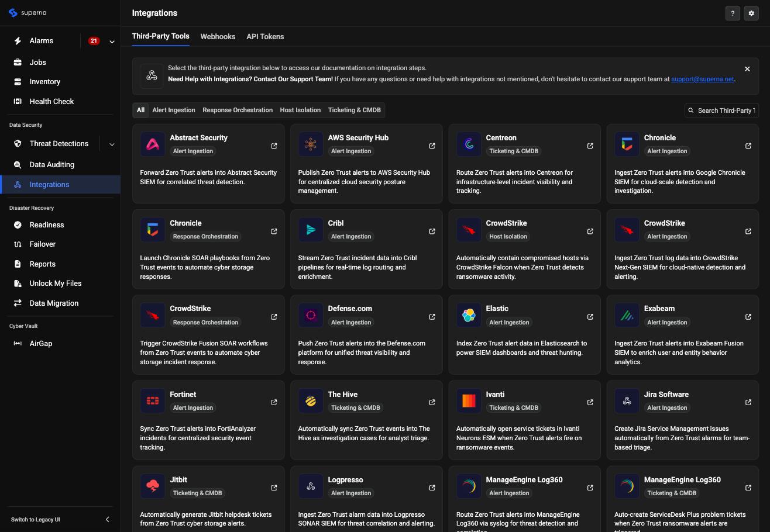Open Chronicle Response Orchestration link icon
Screen dimensions: 770x532
tap(274, 231)
